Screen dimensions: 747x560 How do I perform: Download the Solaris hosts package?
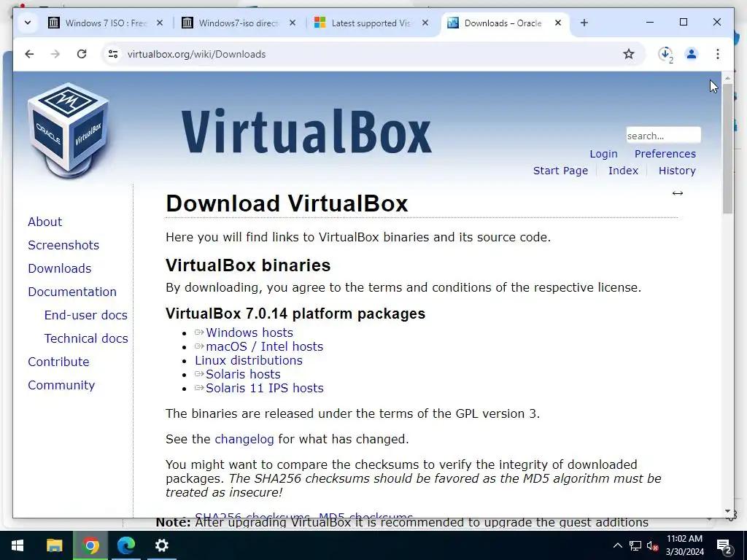tap(243, 374)
